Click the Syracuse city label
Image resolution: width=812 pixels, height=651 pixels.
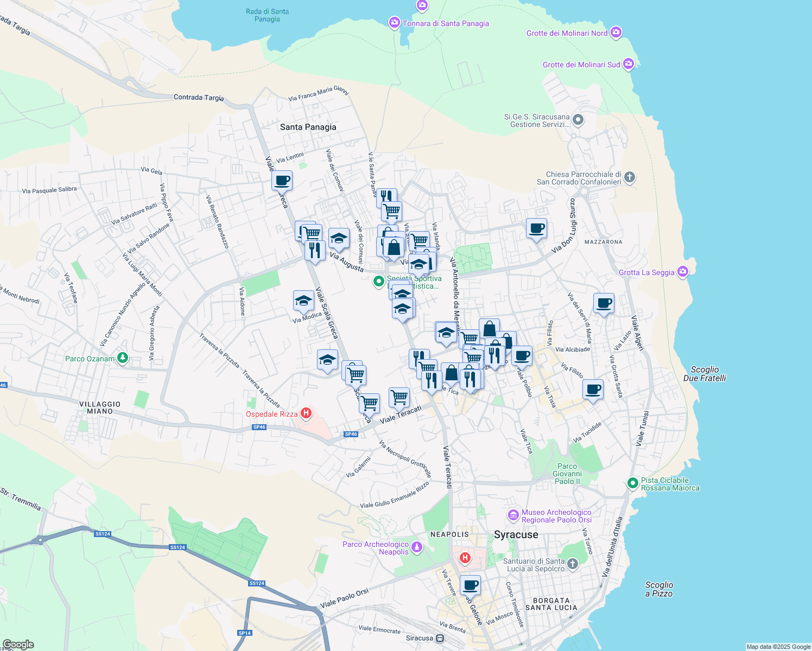point(516,534)
